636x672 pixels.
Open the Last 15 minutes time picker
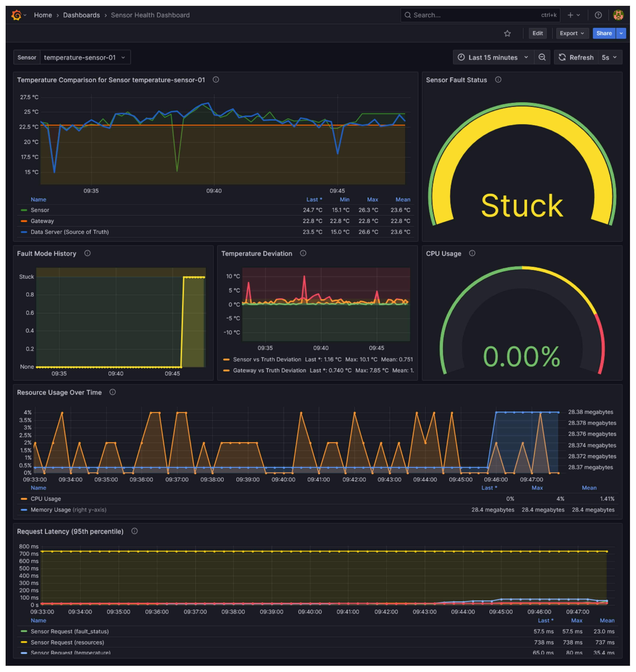point(493,57)
